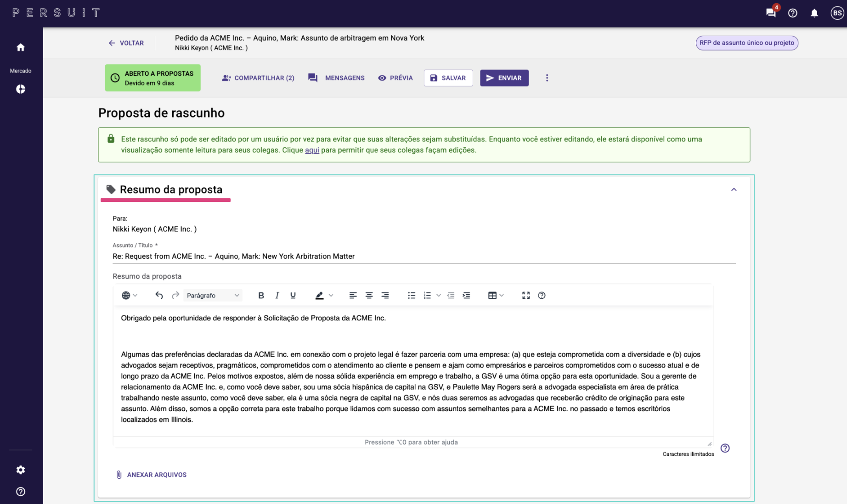The width and height of the screenshot is (847, 504).
Task: Open PRÉVIA preview
Action: coord(395,78)
